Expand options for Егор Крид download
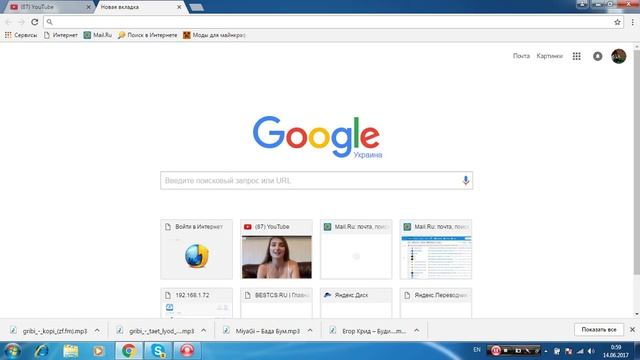Image resolution: width=640 pixels, height=360 pixels. (417, 331)
